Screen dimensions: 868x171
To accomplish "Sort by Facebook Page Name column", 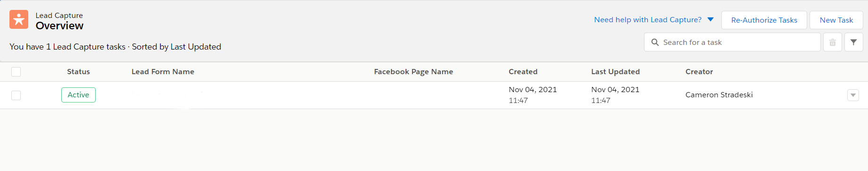I will (x=413, y=72).
